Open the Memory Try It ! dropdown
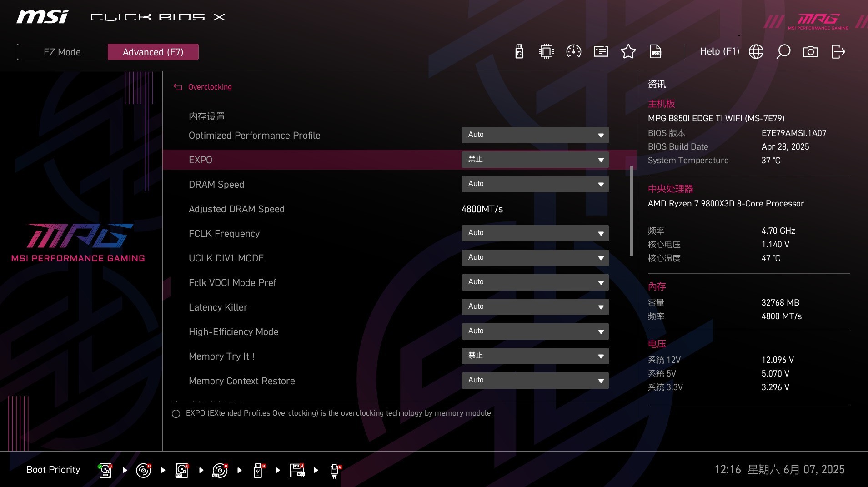The width and height of the screenshot is (868, 487). click(x=535, y=356)
